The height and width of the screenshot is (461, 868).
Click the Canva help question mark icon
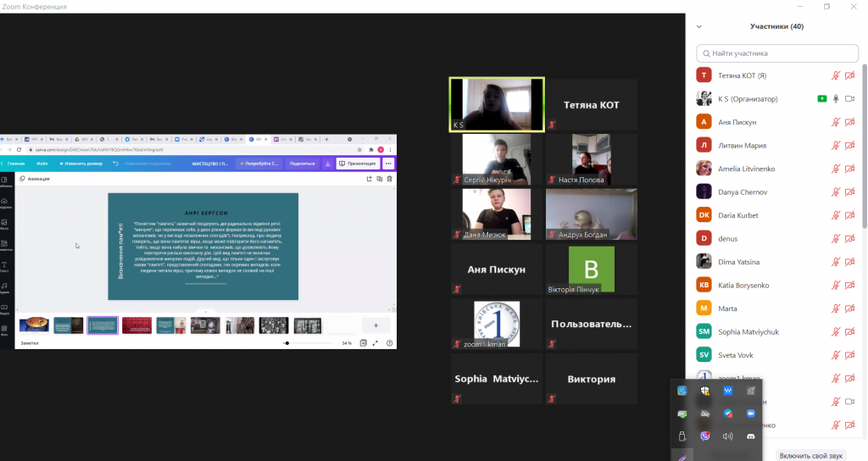[390, 343]
